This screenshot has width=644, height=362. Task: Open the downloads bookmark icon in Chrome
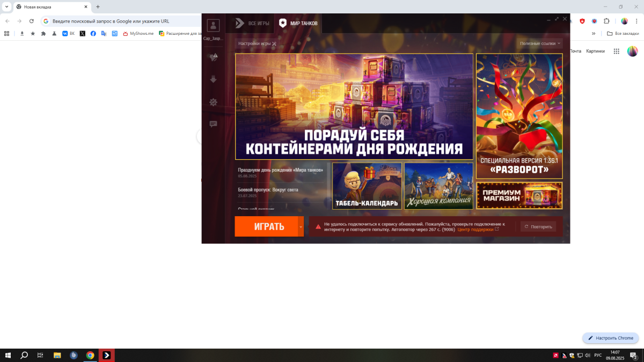[22, 33]
